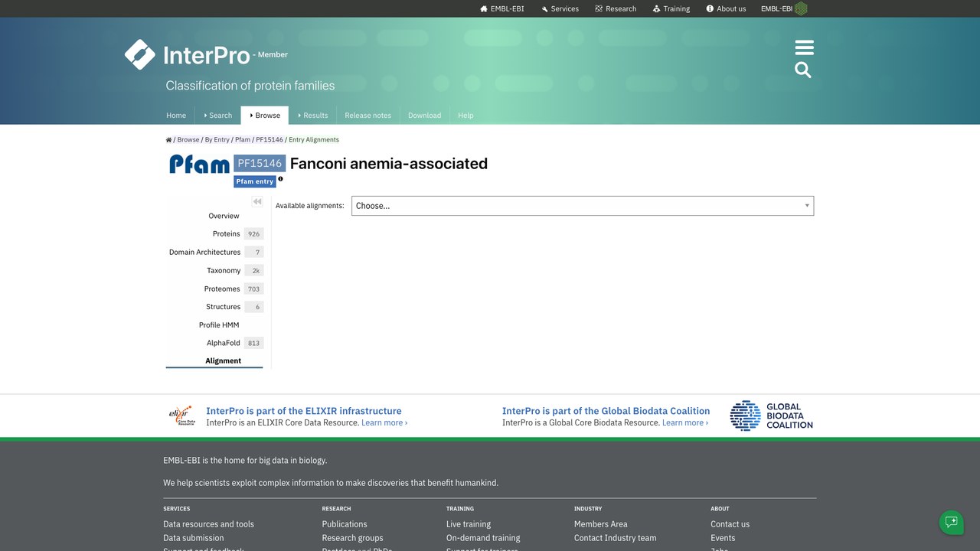Screen dimensions: 980x551
Task: Click the info icon beside Pfam entry
Action: click(280, 179)
